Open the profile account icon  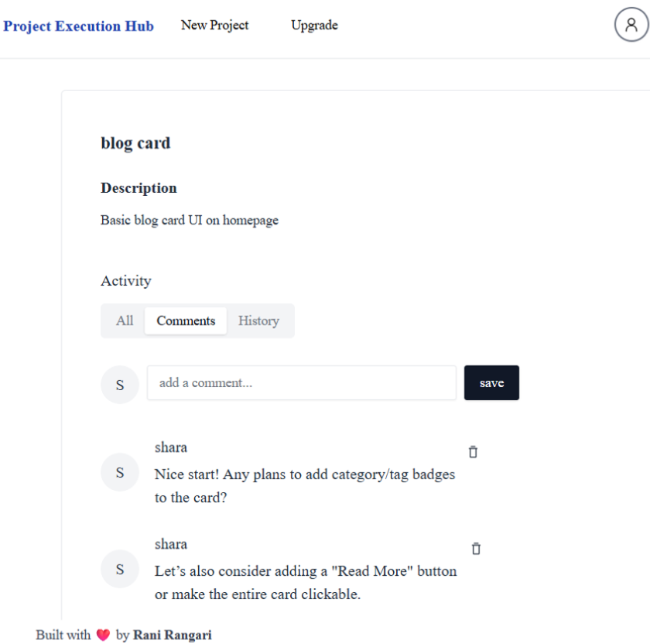(631, 24)
